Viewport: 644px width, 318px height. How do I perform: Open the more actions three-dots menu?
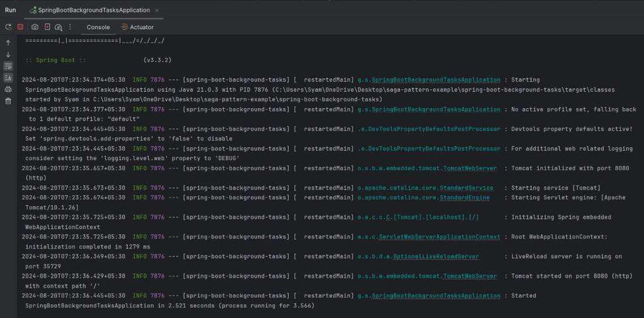69,27
